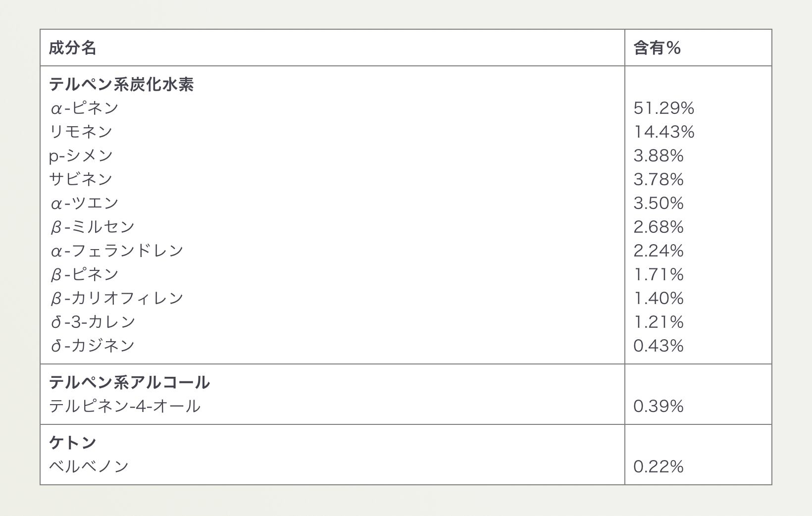
Task: Select the サビネン text
Action: pos(81,179)
